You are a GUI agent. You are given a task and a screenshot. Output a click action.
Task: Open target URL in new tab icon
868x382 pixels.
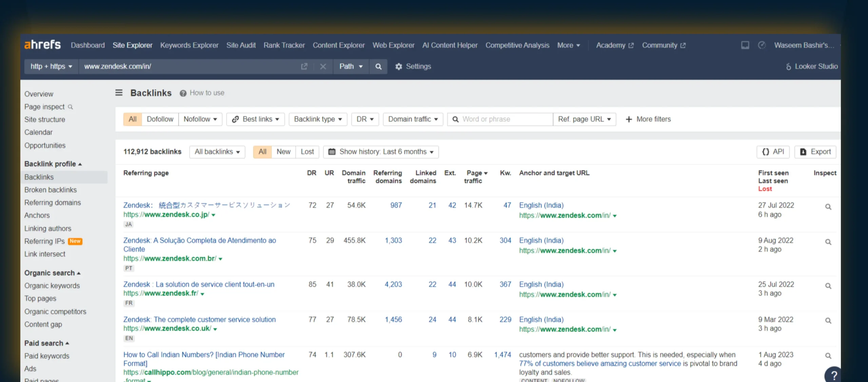(304, 66)
